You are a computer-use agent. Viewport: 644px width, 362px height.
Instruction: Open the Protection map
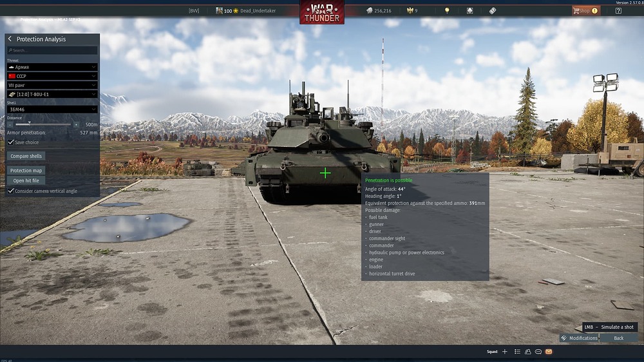26,171
